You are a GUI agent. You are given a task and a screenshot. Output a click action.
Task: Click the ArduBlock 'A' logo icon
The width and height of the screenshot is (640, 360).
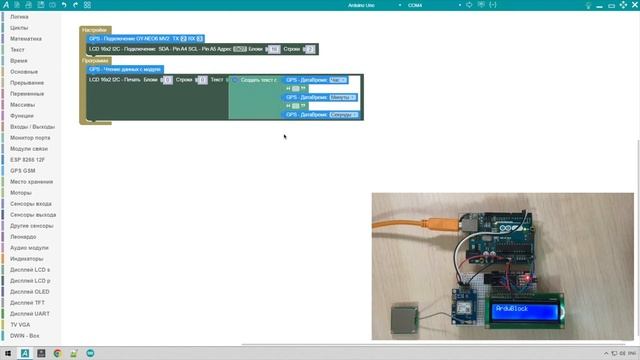point(6,5)
